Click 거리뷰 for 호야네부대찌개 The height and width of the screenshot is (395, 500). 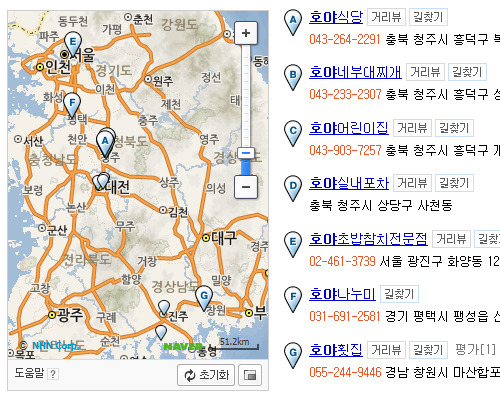point(426,72)
